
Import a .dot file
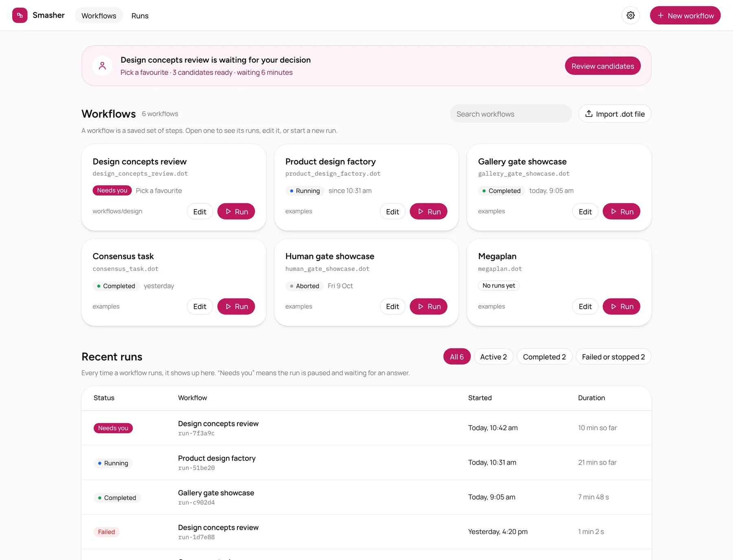(x=614, y=114)
